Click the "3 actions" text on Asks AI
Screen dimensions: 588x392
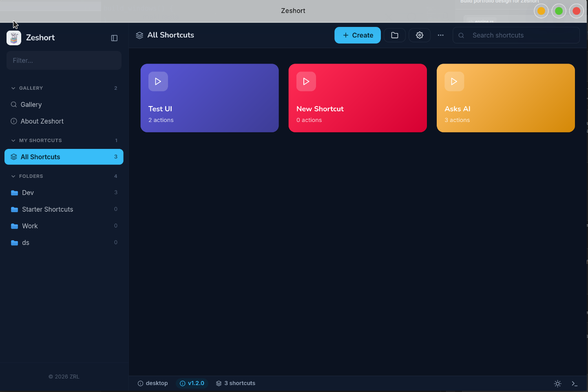(457, 120)
